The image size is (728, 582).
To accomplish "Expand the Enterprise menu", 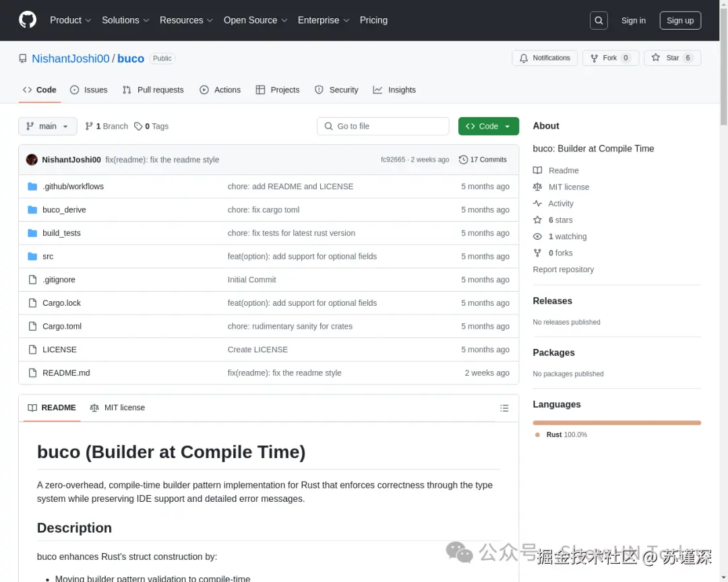I will coord(323,20).
